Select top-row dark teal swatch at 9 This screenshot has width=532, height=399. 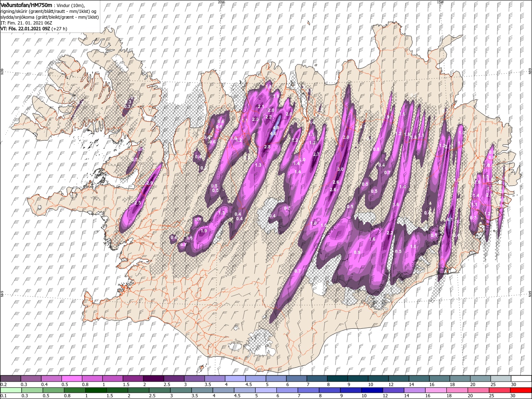click(357, 379)
